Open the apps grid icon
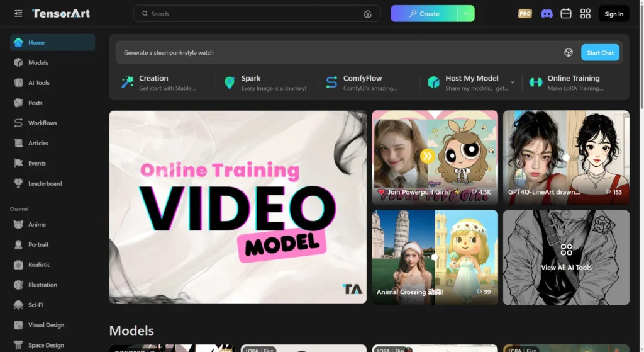The height and width of the screenshot is (352, 644). pos(586,14)
